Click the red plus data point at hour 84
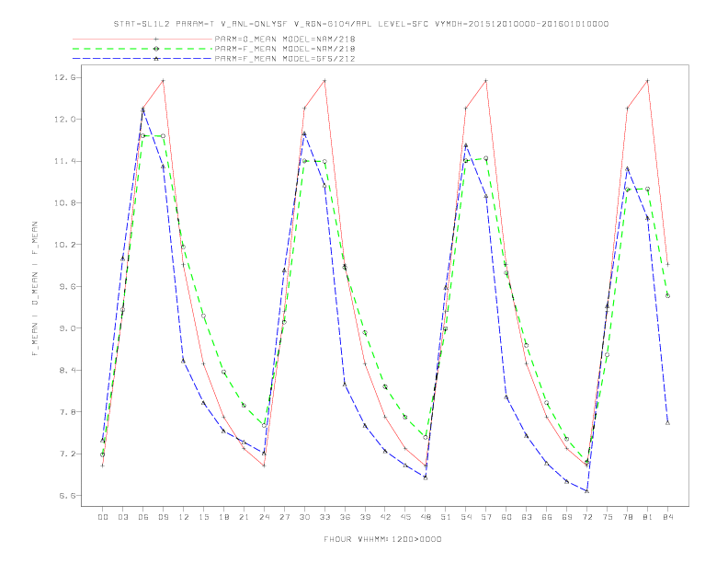The width and height of the screenshot is (728, 563). click(x=667, y=264)
